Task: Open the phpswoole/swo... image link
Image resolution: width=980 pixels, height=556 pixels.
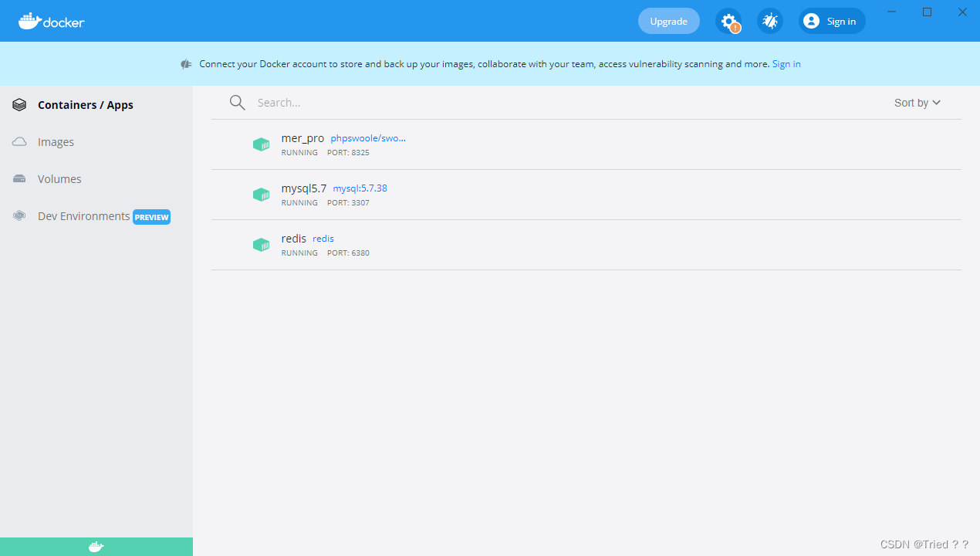Action: (x=368, y=139)
